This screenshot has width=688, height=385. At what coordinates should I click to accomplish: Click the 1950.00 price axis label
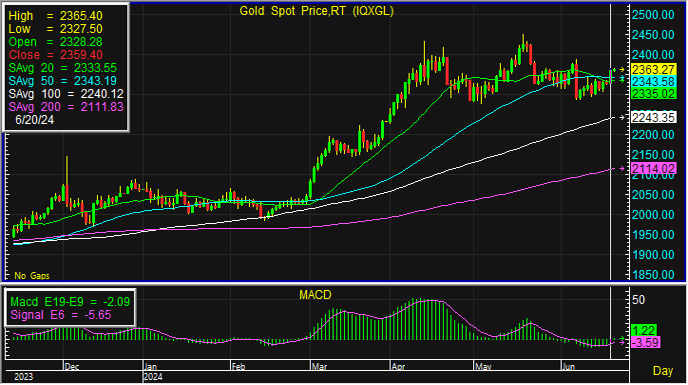point(653,235)
